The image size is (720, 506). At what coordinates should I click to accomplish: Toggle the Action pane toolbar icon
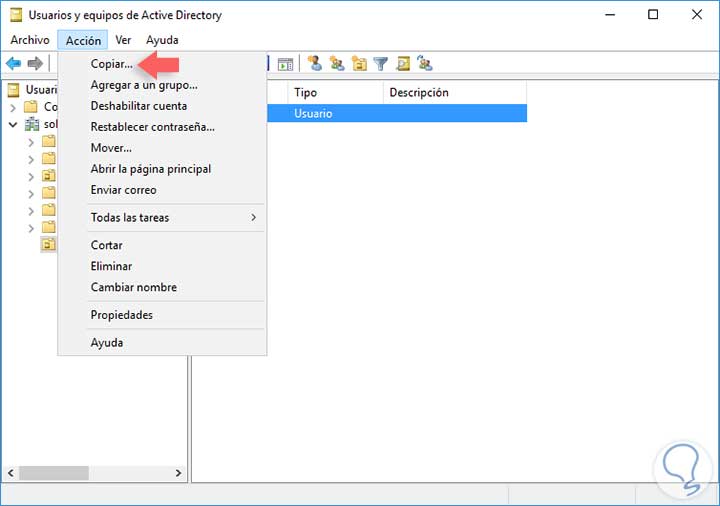285,64
